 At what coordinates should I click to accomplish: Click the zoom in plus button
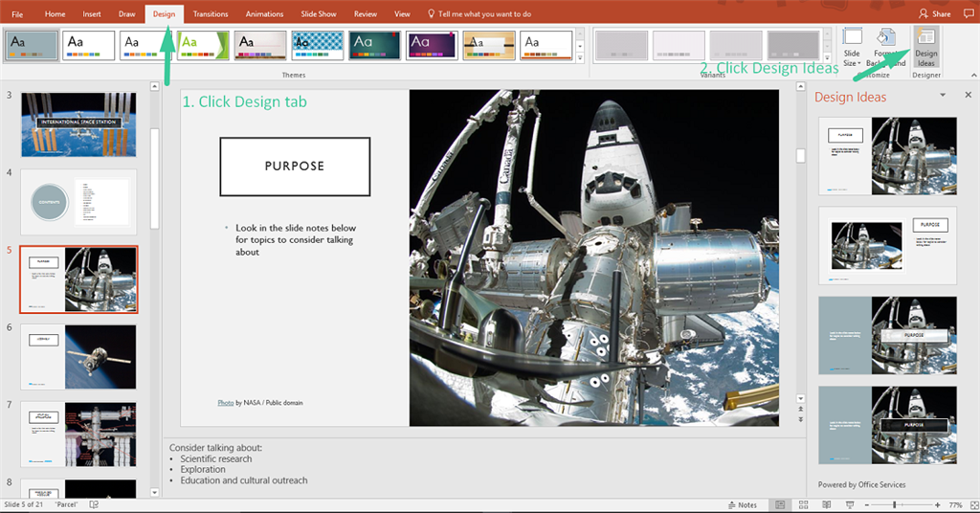(938, 505)
